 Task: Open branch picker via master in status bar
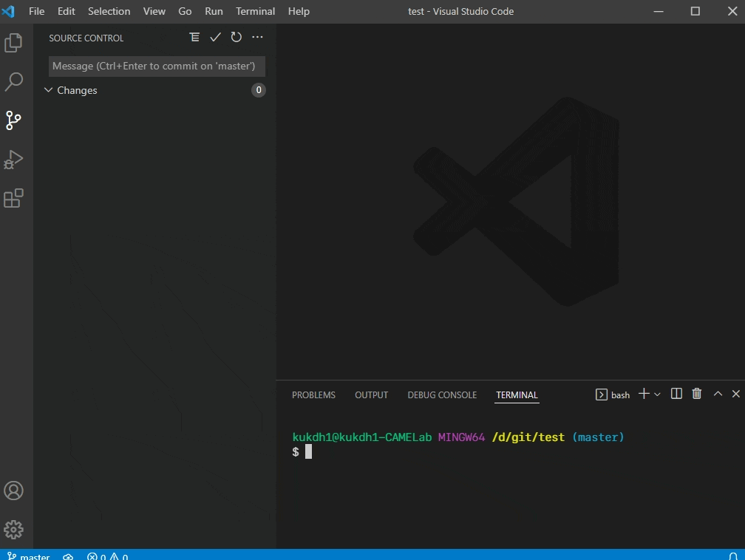pyautogui.click(x=29, y=556)
